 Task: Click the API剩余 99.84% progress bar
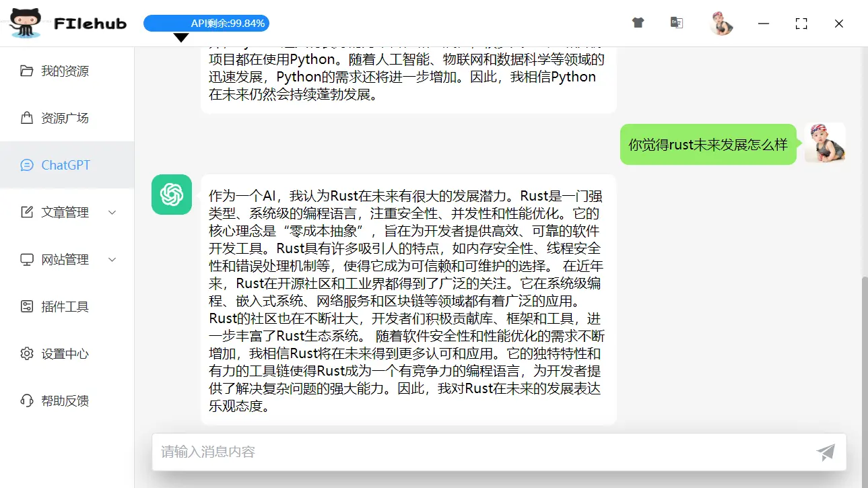pyautogui.click(x=207, y=24)
